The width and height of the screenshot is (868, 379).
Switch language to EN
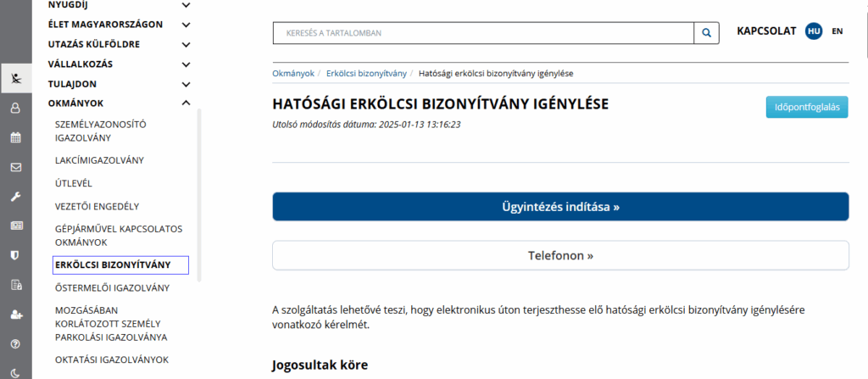click(837, 31)
